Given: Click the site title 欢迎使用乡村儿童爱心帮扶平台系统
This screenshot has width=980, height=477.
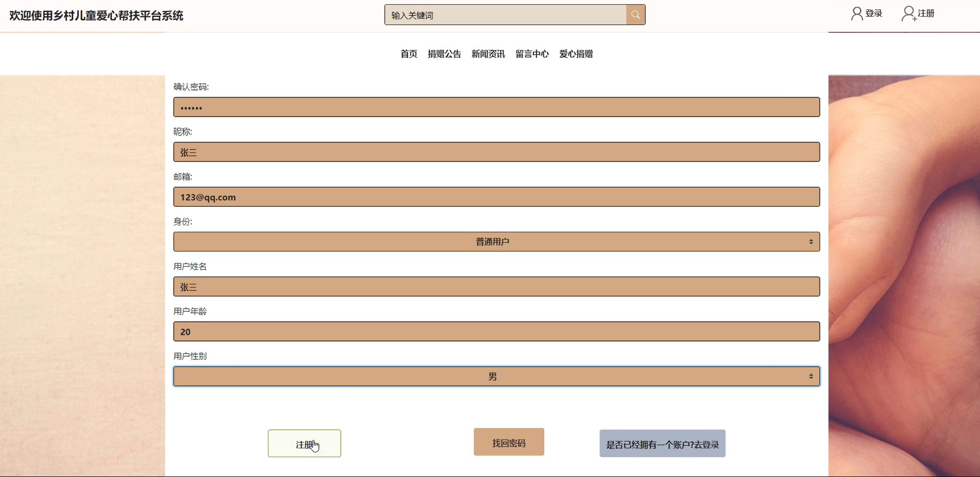Looking at the screenshot, I should pos(96,16).
